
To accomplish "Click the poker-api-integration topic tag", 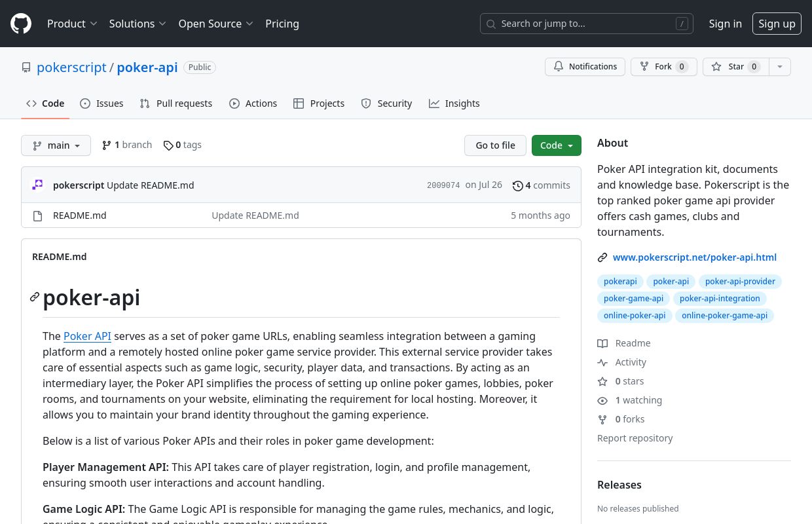I will pos(720,299).
